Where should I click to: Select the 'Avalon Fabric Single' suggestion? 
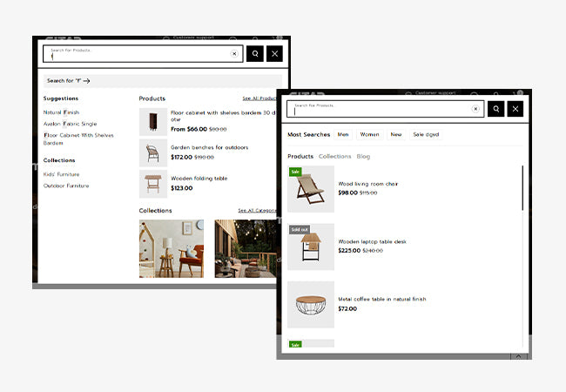[x=70, y=124]
